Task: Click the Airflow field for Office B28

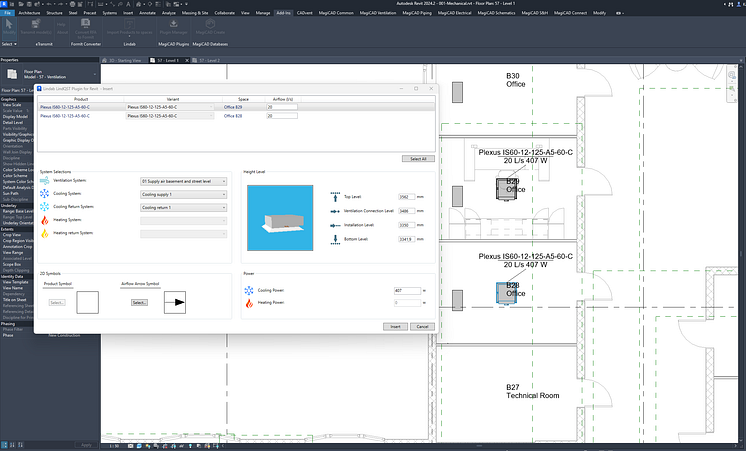Action: (282, 116)
